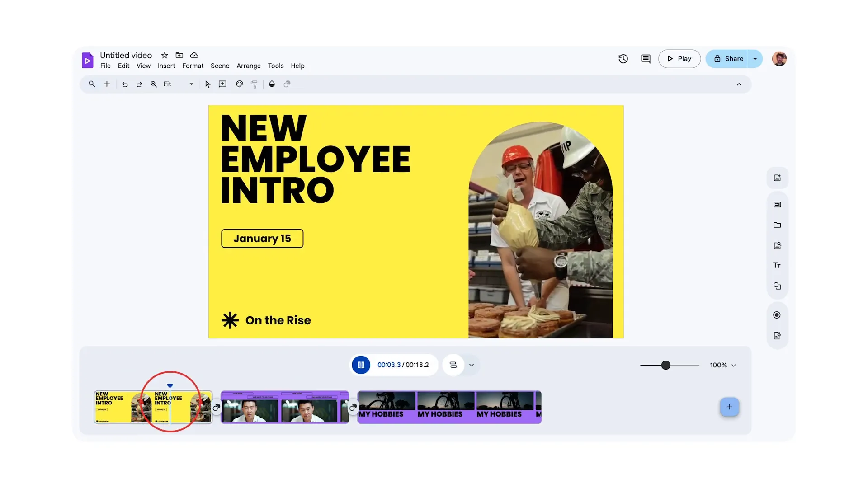Expand the playback options chevron

coord(472,365)
